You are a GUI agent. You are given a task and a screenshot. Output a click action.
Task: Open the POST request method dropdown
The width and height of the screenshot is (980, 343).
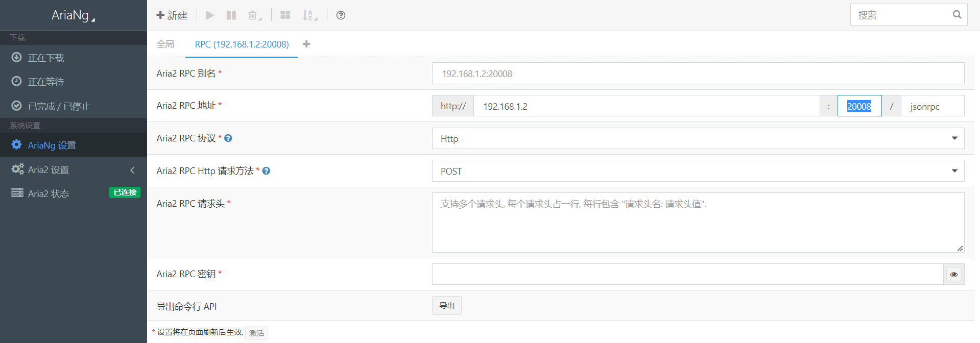[698, 171]
